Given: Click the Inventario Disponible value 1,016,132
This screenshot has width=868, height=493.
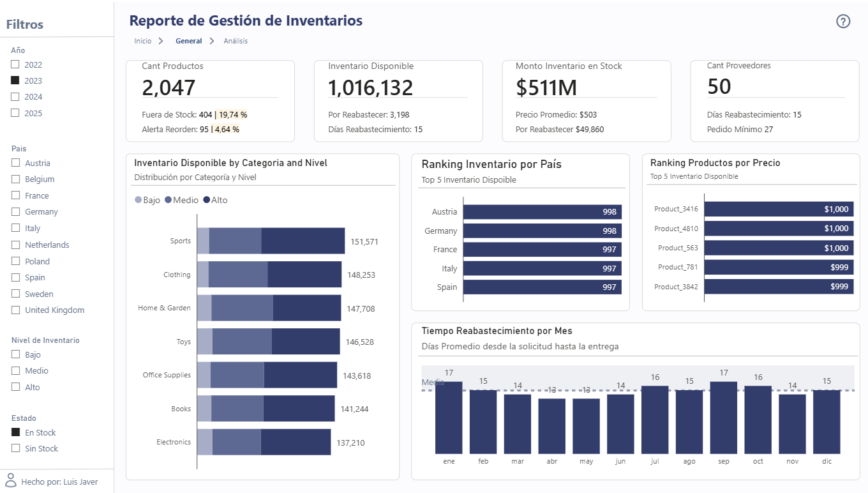Looking at the screenshot, I should pos(371,87).
